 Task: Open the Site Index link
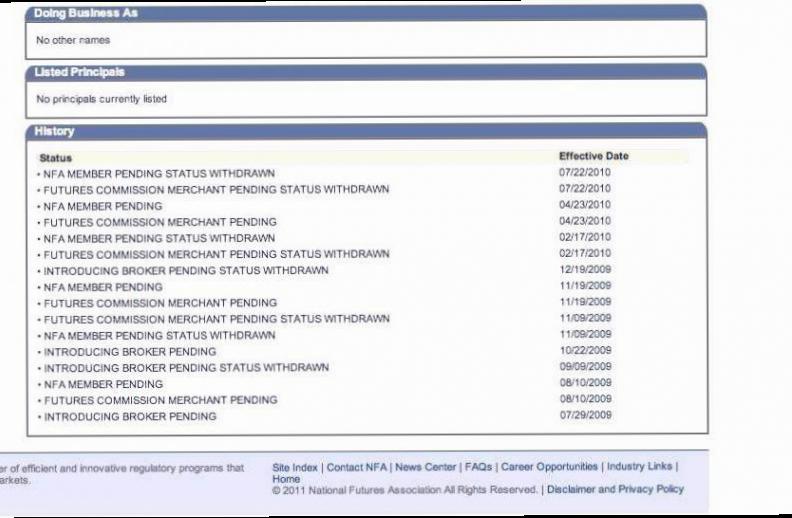click(x=295, y=468)
